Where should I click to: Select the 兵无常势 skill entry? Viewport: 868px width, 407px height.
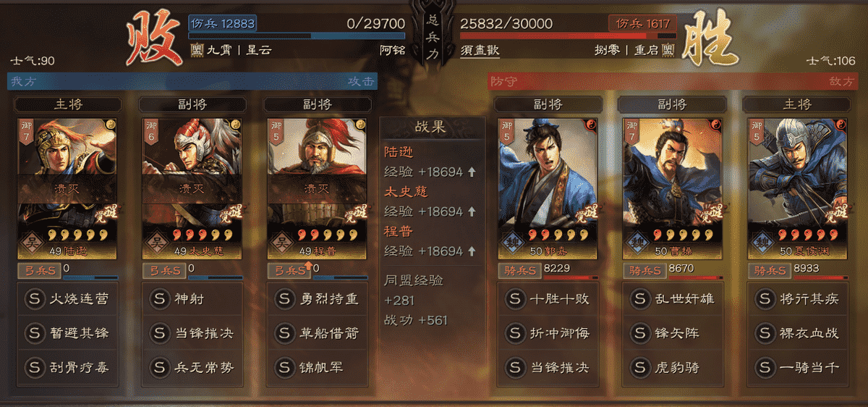click(193, 367)
